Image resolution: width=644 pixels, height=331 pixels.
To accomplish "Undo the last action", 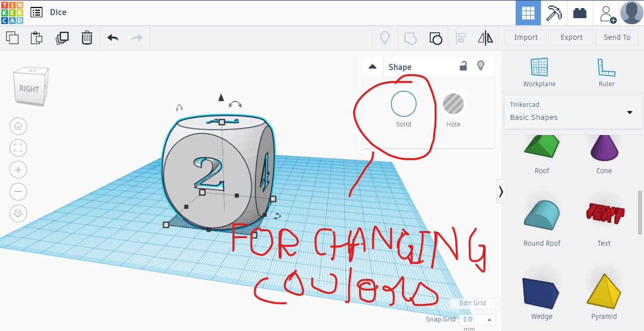I will [x=112, y=37].
